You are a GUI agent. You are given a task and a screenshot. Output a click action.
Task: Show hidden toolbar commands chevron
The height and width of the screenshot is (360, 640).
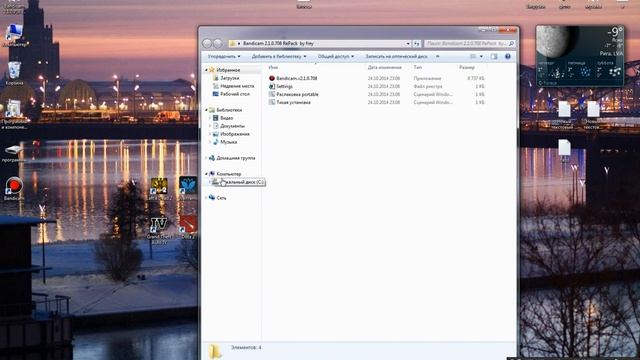tap(438, 56)
